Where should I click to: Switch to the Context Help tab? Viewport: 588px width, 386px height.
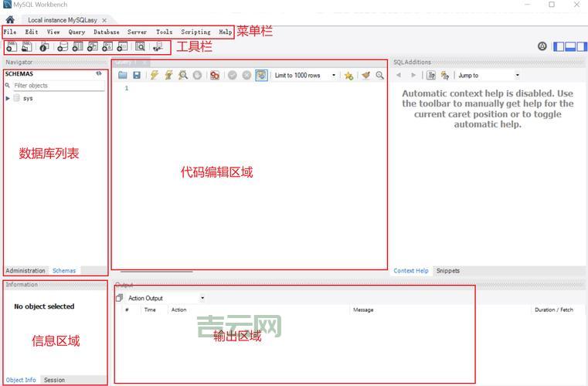coord(410,270)
